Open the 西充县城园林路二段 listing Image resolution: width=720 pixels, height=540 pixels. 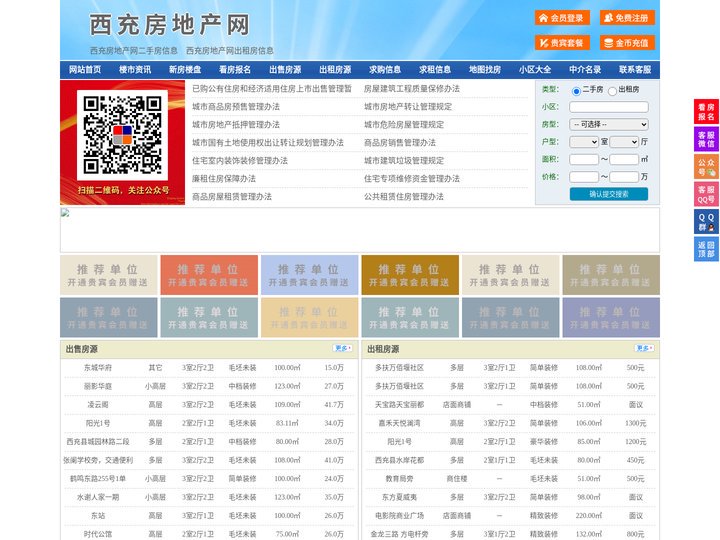tap(98, 442)
